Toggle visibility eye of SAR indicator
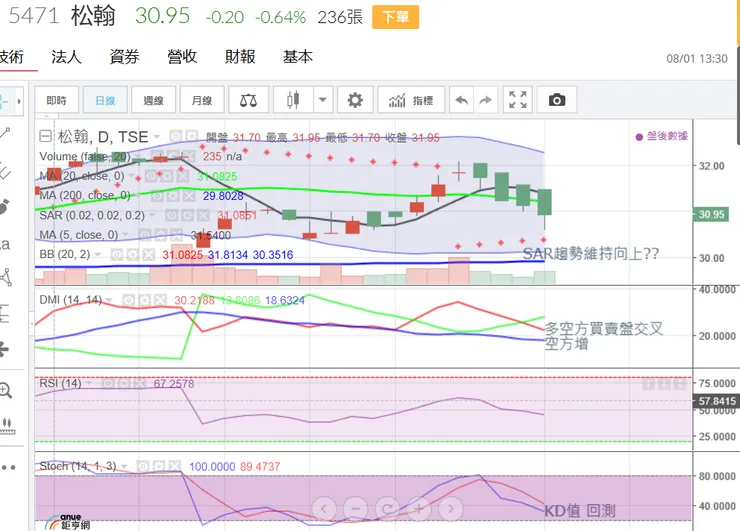 pos(171,216)
